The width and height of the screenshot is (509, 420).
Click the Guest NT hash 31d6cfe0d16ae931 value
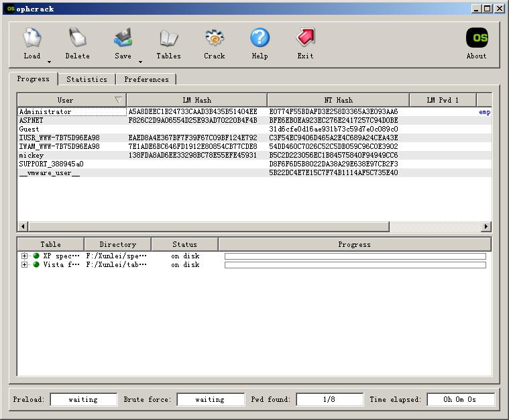333,129
